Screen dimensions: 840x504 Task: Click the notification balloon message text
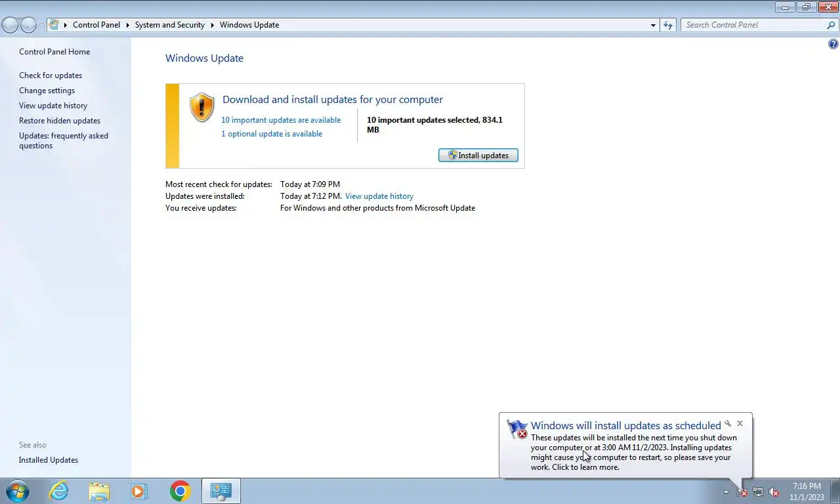634,452
